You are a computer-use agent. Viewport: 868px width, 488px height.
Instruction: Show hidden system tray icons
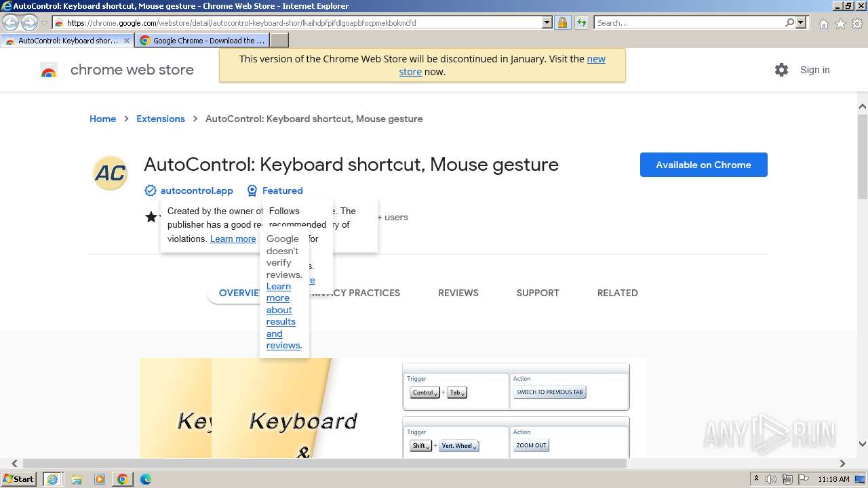coord(756,479)
